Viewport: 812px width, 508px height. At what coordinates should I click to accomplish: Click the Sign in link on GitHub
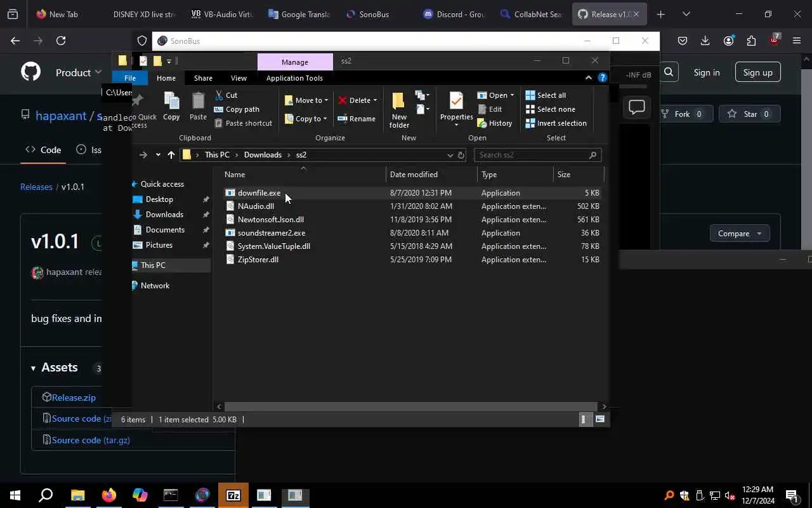(707, 72)
